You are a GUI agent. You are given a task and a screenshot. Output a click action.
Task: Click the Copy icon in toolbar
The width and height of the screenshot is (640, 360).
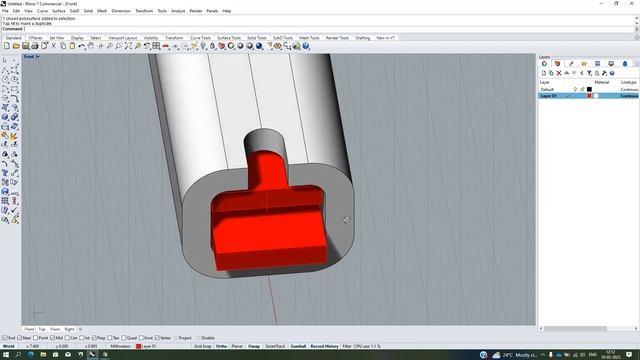(63, 46)
